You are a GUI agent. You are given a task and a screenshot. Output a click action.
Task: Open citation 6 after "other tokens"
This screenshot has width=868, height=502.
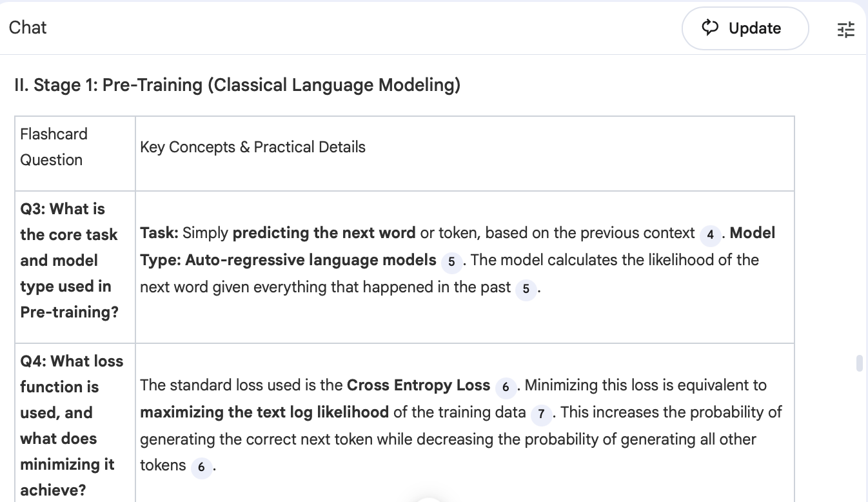click(202, 468)
